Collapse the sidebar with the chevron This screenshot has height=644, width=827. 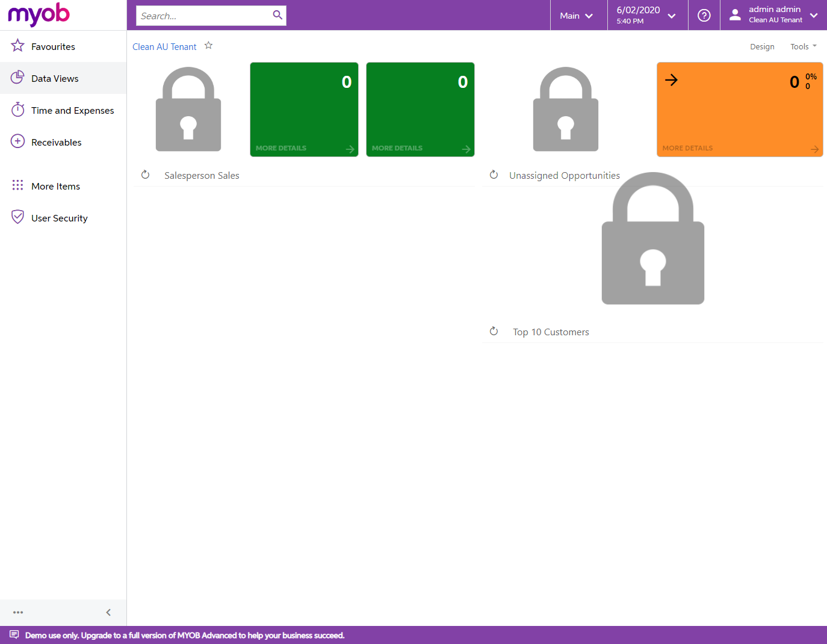click(x=108, y=612)
